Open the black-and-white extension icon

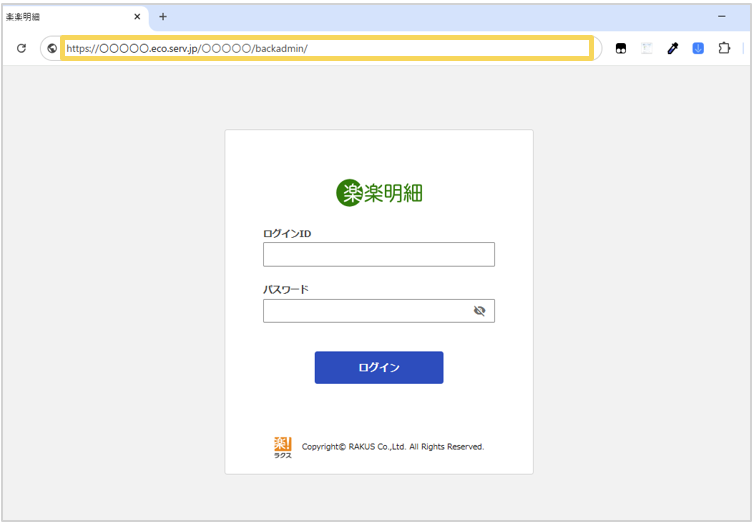[621, 48]
